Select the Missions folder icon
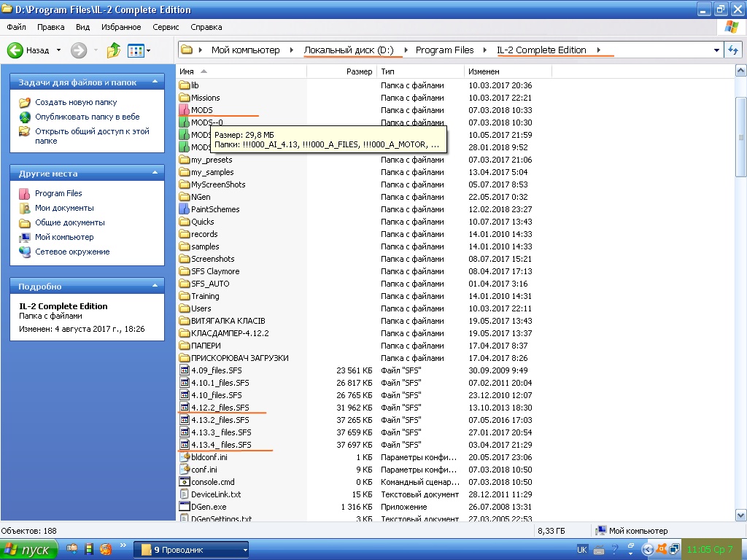Screen dimensions: 747x560 (185, 98)
